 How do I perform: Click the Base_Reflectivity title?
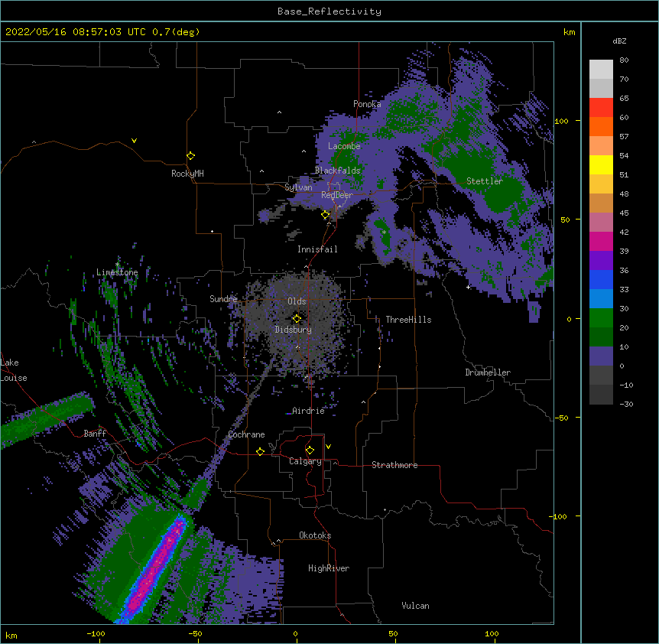(329, 11)
